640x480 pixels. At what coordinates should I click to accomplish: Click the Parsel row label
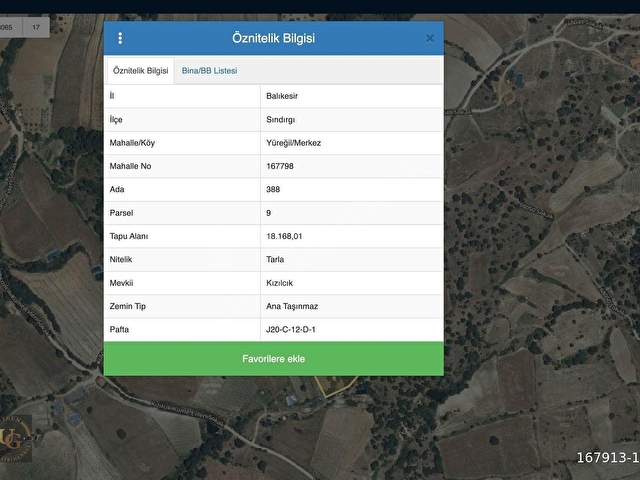pyautogui.click(x=121, y=213)
